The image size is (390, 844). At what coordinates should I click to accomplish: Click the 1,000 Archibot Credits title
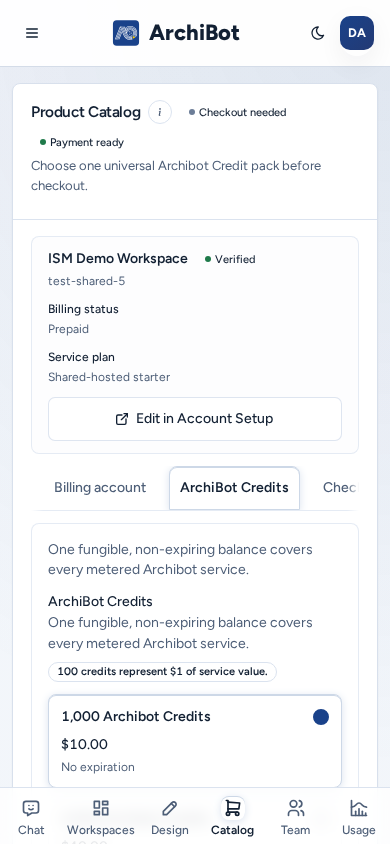[x=136, y=716]
